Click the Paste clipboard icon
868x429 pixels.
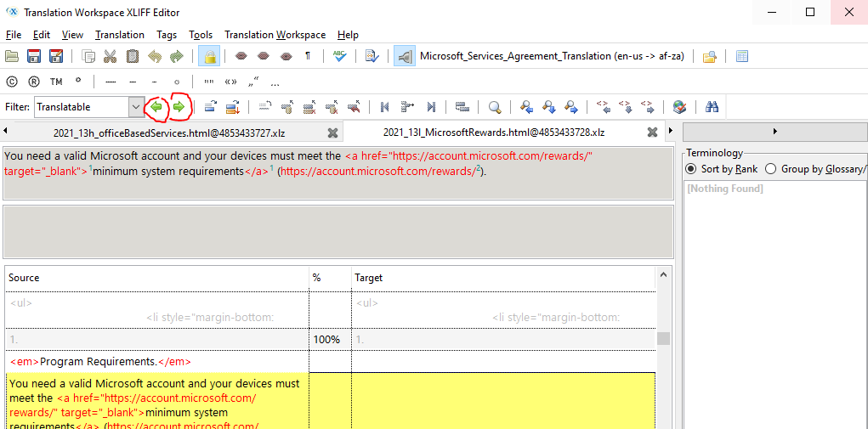coord(133,56)
